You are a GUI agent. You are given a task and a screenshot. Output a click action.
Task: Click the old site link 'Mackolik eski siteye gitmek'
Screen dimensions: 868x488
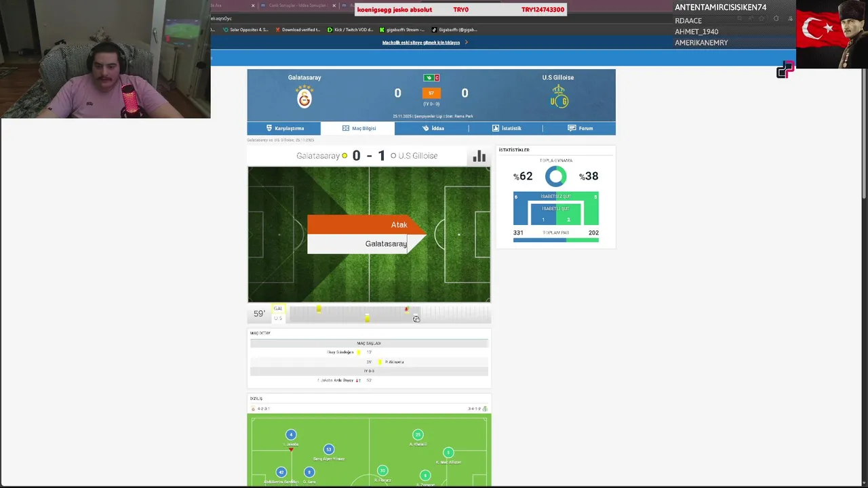pyautogui.click(x=421, y=43)
